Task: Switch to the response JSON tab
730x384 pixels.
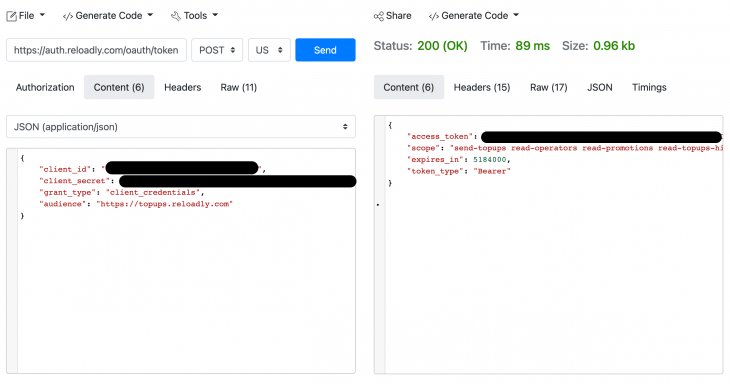Action: [600, 87]
